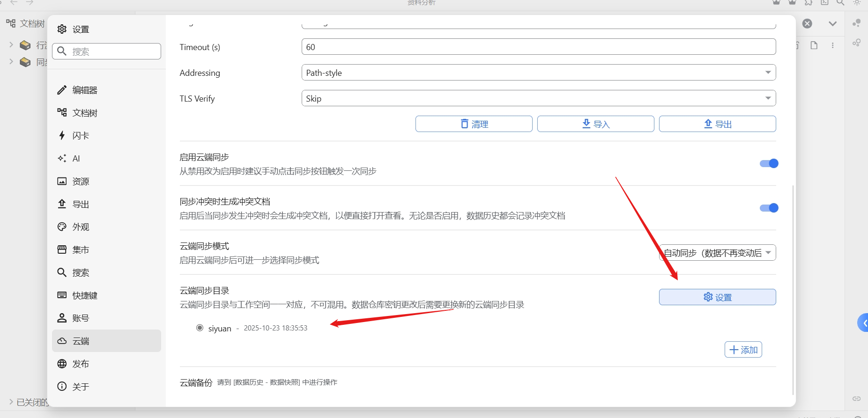868x418 pixels.
Task: Show the 关于 settings section
Action: [x=106, y=387]
